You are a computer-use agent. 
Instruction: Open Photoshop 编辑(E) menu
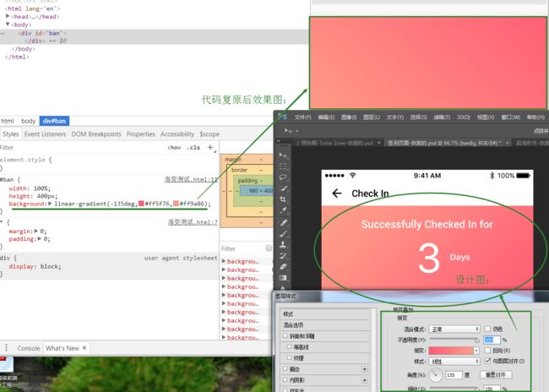[x=326, y=117]
